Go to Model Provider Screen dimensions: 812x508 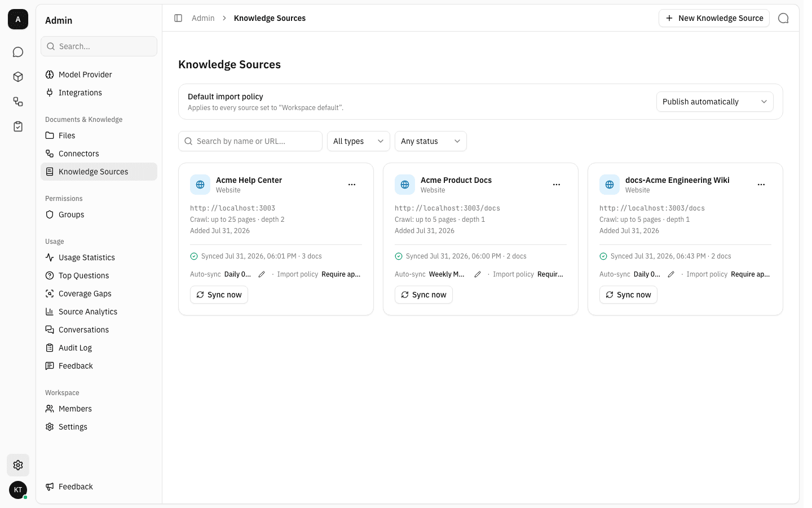tap(99, 75)
